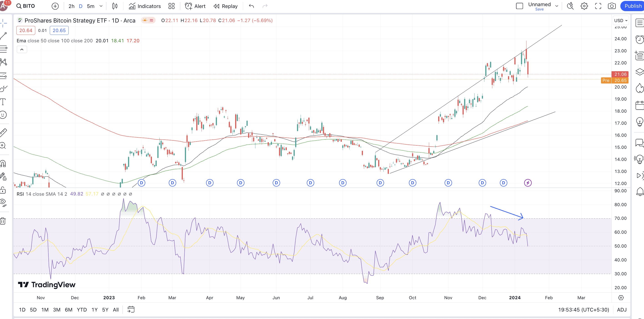644x319 pixels.
Task: Start bar Replay mode
Action: coord(226,6)
